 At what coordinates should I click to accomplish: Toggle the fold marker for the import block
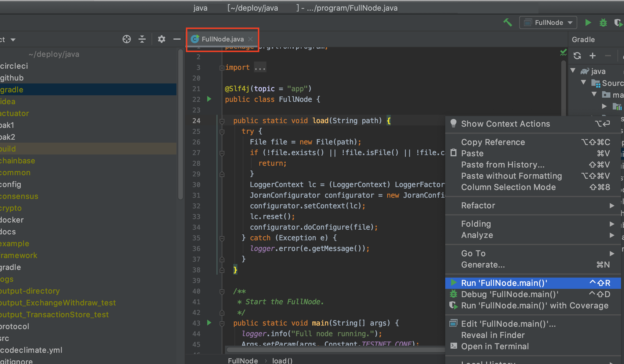[222, 68]
